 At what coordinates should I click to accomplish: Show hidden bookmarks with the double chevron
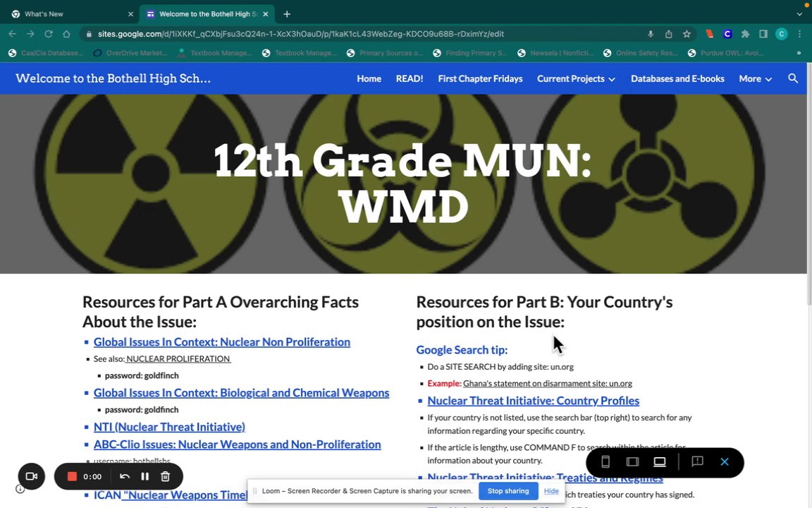pos(799,52)
